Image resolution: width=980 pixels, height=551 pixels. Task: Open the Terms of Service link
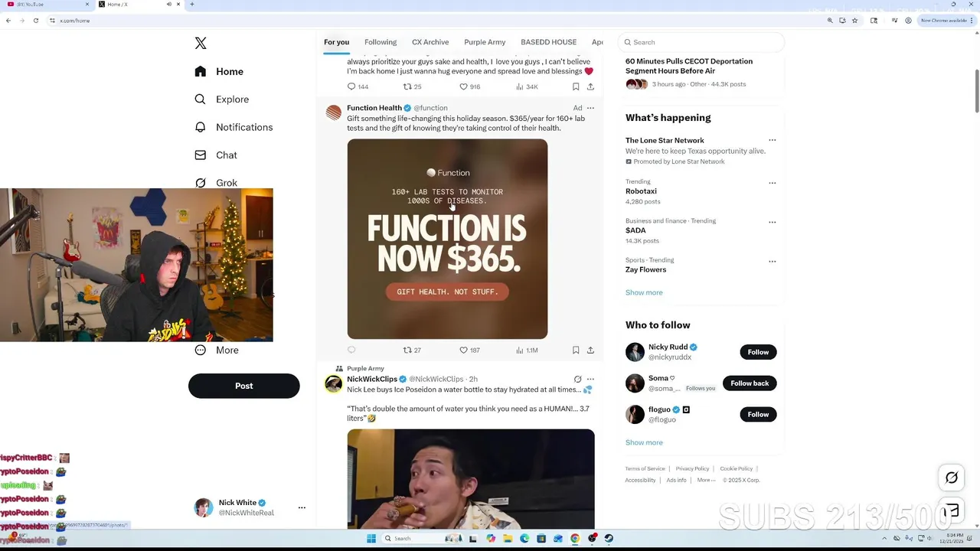click(x=645, y=468)
